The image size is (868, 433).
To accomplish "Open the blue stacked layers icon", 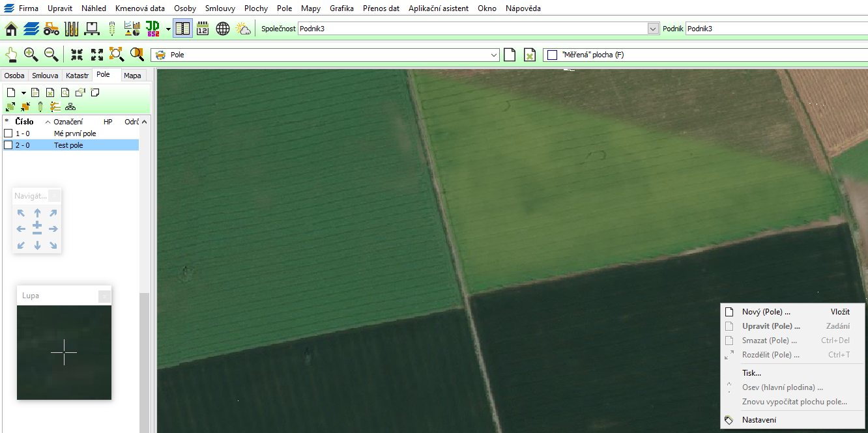I will tap(31, 29).
